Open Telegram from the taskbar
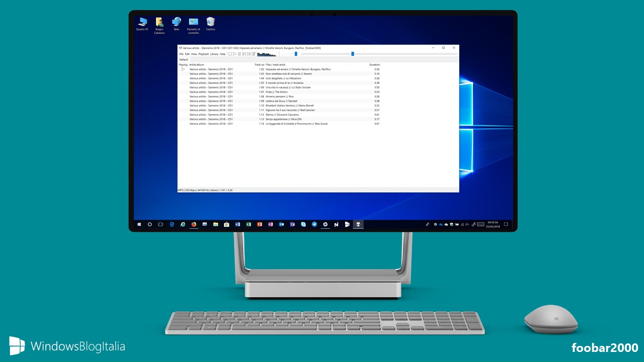Viewport: 644px width, 362px height. [x=314, y=224]
